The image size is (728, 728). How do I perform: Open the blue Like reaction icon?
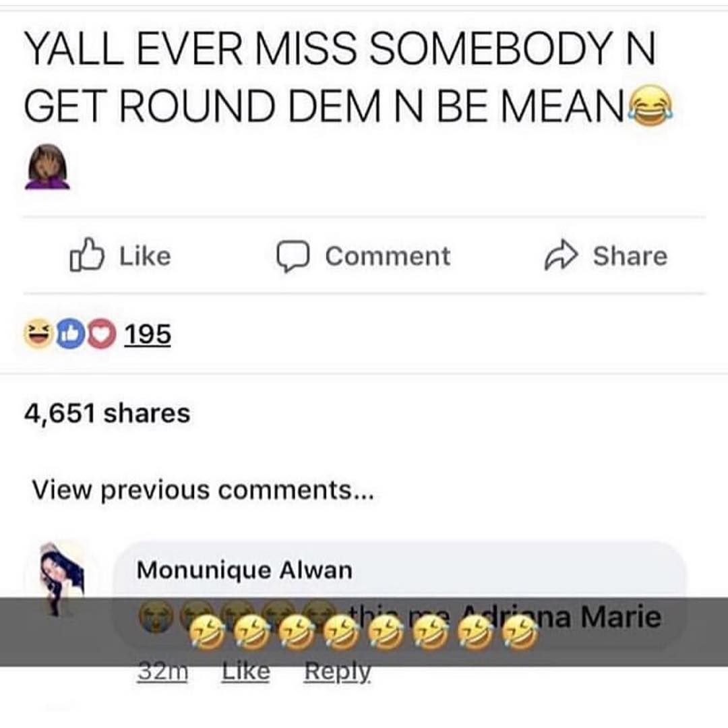pos(70,334)
